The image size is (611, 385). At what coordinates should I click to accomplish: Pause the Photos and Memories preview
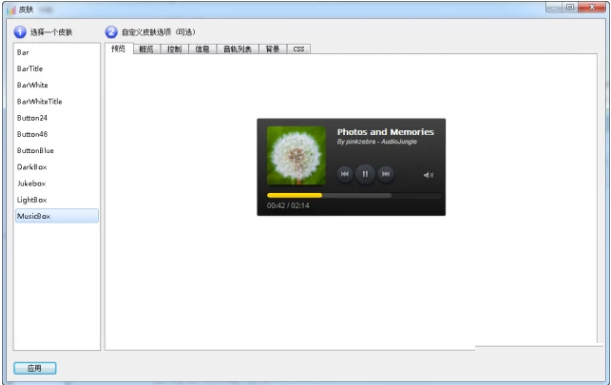365,174
